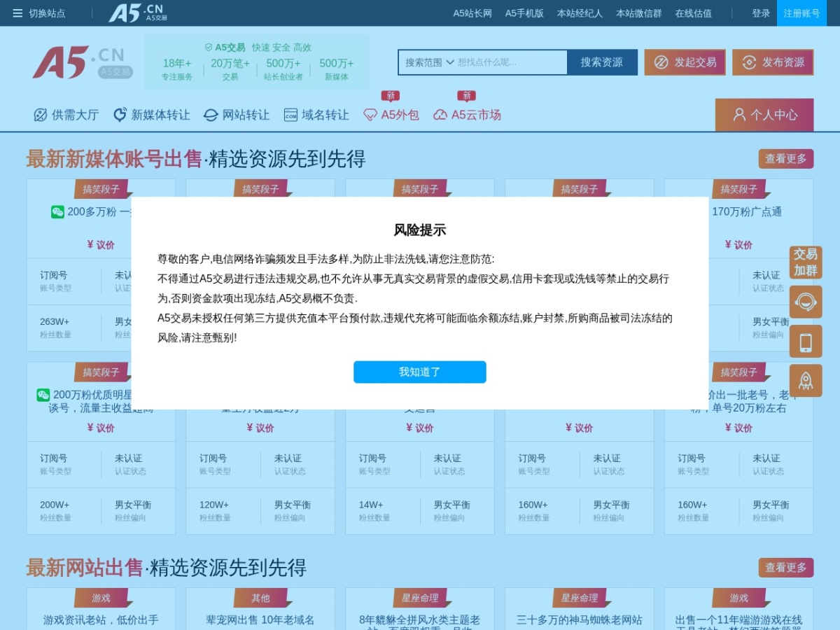Screen dimensions: 840x630
Task: Open the 登录 link
Action: coord(761,13)
